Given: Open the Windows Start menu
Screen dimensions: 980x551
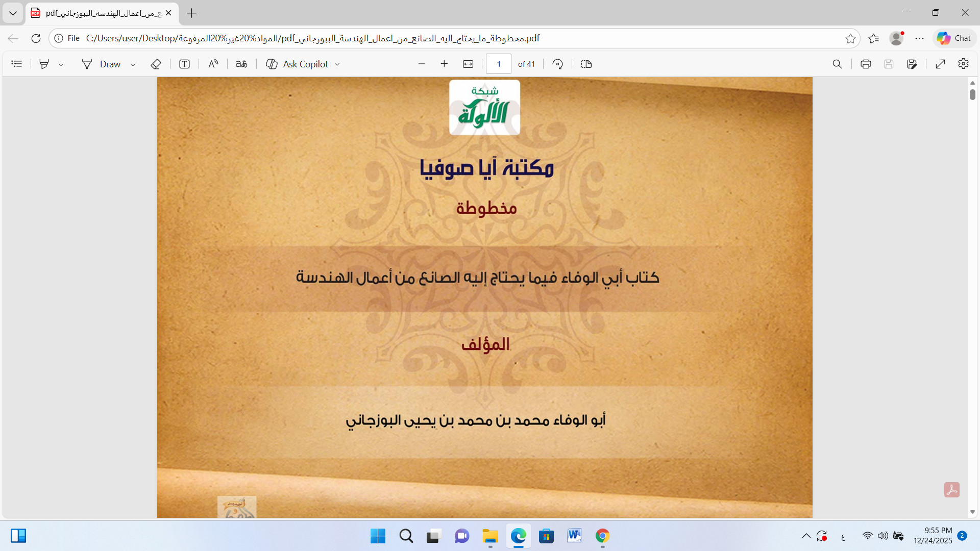Looking at the screenshot, I should pos(378,536).
